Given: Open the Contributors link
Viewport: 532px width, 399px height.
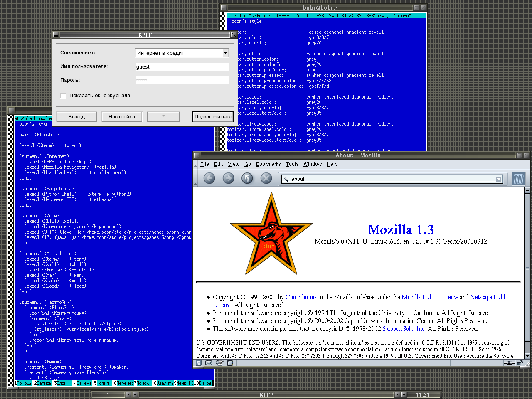Looking at the screenshot, I should (x=301, y=297).
